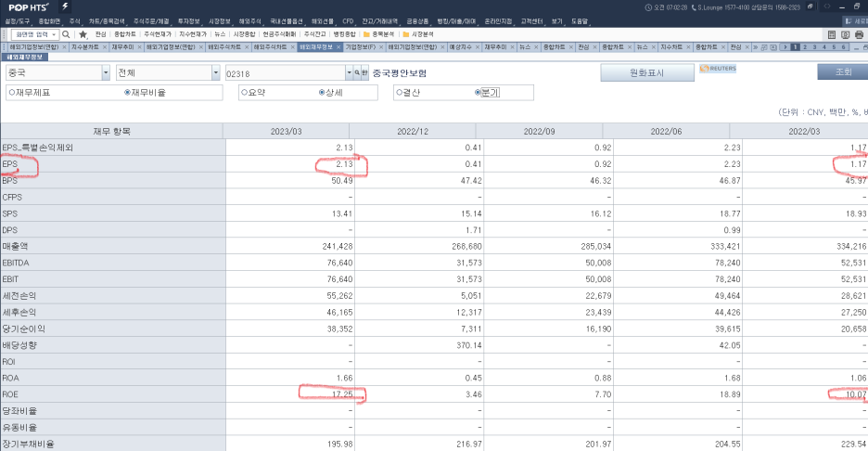868x451 pixels.
Task: Select the 분기 radio button
Action: click(478, 93)
